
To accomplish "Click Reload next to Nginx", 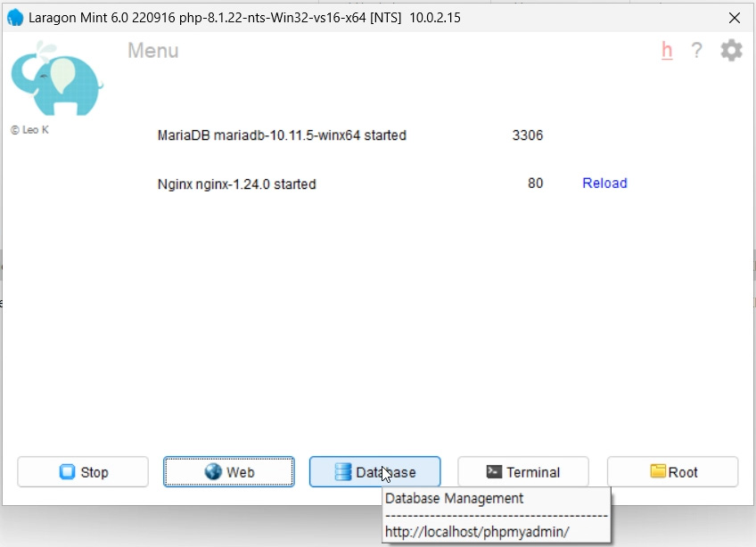I will click(604, 184).
